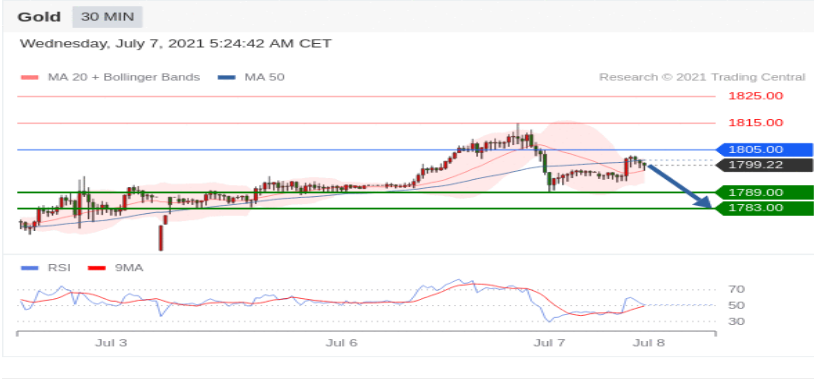This screenshot has width=814, height=384.
Task: Click the chart timestamp text
Action: [x=175, y=43]
